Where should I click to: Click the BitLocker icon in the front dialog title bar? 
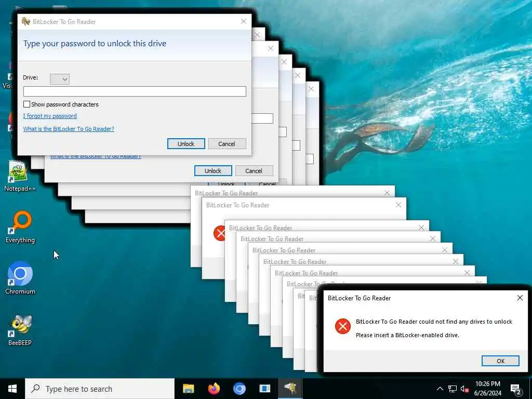[x=26, y=22]
